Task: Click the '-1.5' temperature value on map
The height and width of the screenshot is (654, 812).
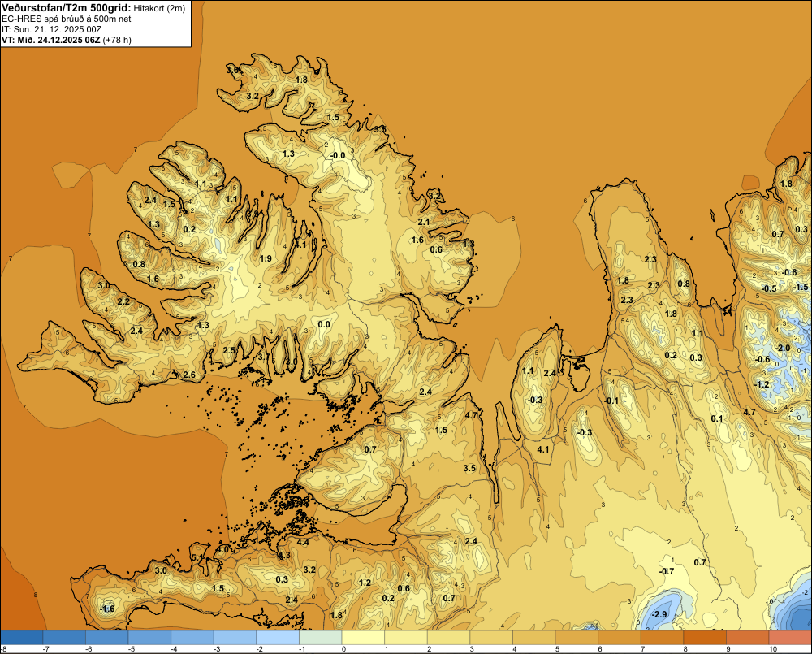Action: [800, 287]
